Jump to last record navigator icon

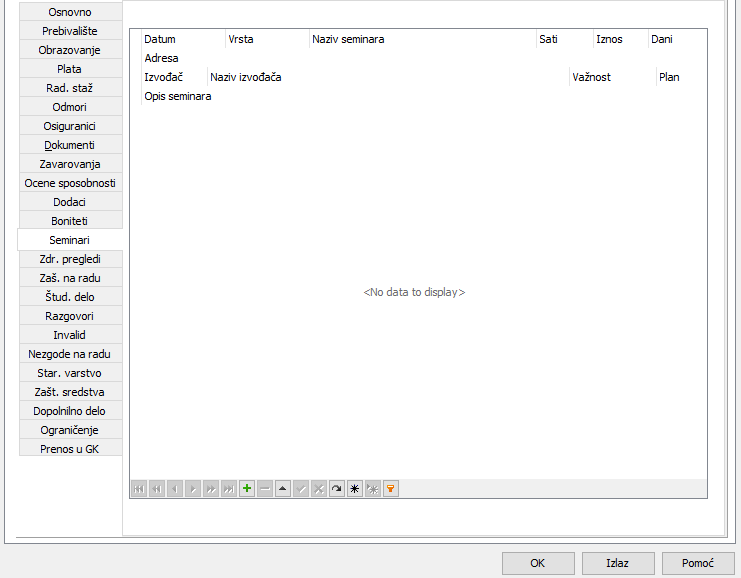click(229, 489)
